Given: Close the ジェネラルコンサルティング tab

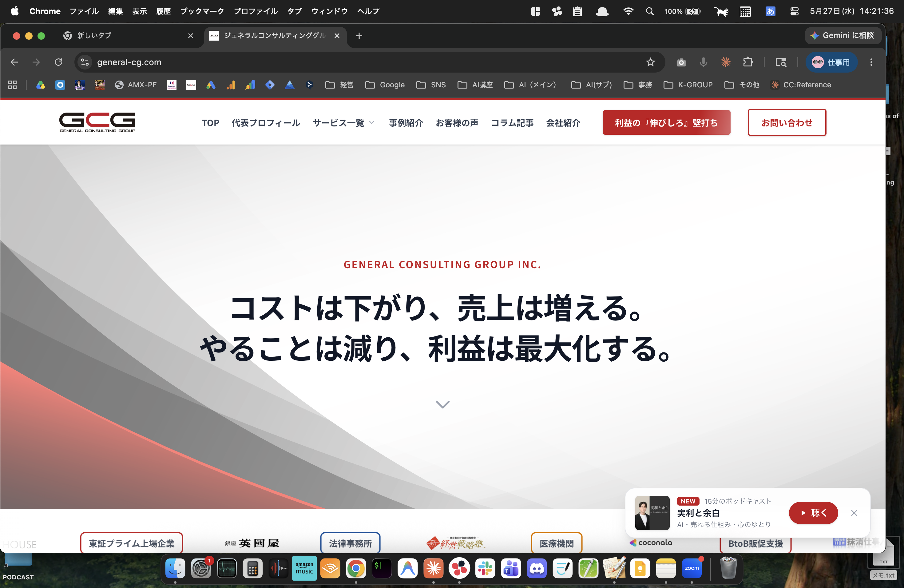Looking at the screenshot, I should 337,35.
